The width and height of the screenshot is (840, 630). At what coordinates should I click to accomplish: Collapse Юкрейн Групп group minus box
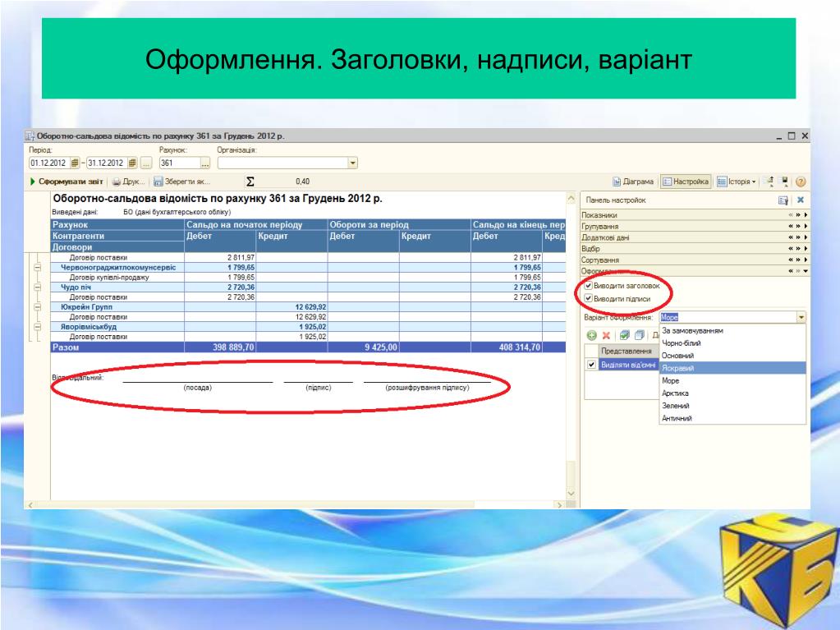(38, 307)
